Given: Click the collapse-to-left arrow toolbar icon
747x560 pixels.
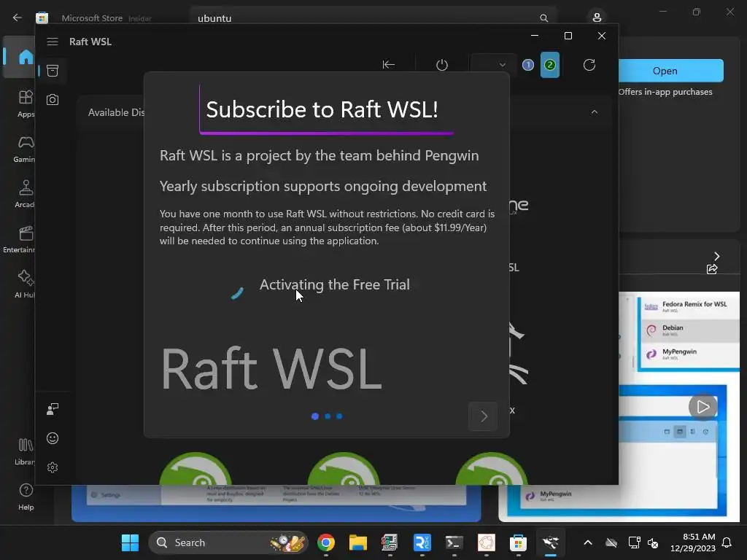Looking at the screenshot, I should (x=389, y=65).
